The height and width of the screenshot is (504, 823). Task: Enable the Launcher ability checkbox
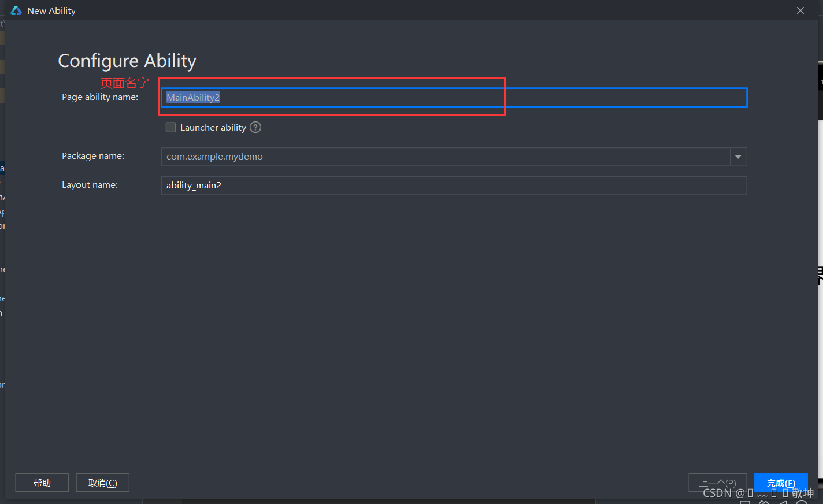[x=170, y=127]
